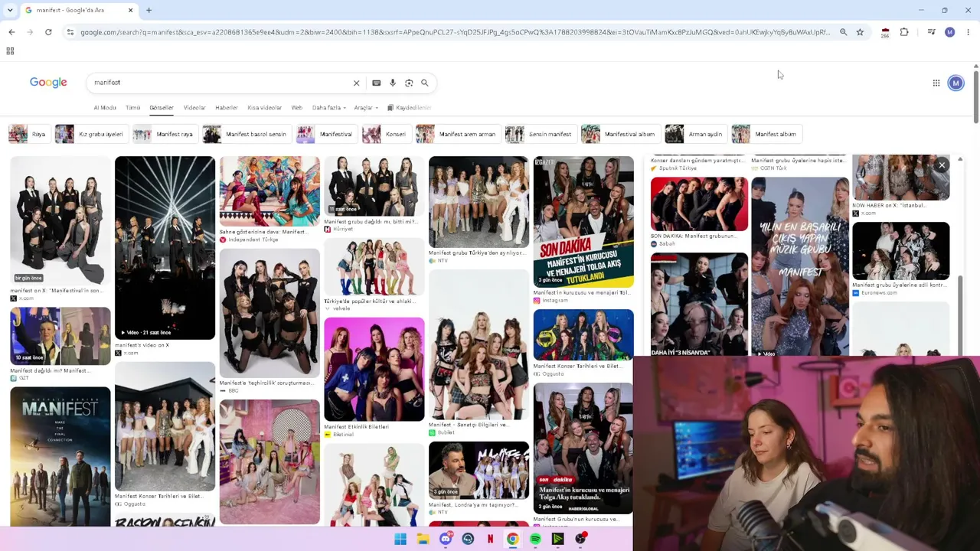
Task: Select the Konseri chip
Action: click(386, 134)
